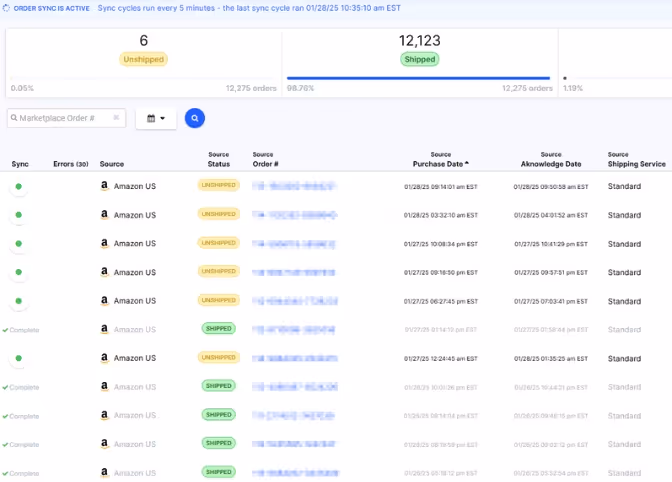The height and width of the screenshot is (482, 672).
Task: Open the calendar date filter dropdown
Action: (x=156, y=118)
